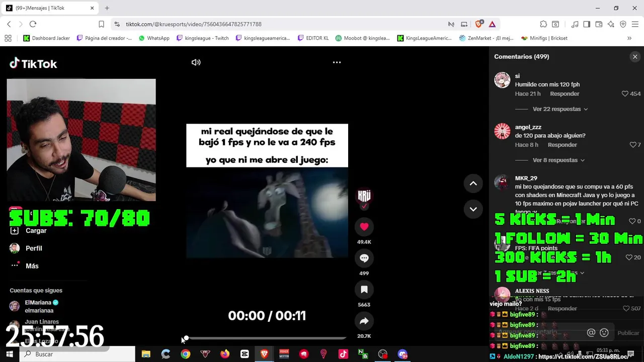
Task: Open the Minifigs | Brickset bookmark
Action: [x=544, y=38]
